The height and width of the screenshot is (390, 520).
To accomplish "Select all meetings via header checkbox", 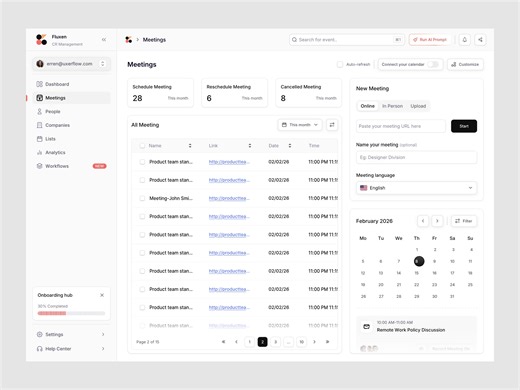I will pyautogui.click(x=142, y=146).
